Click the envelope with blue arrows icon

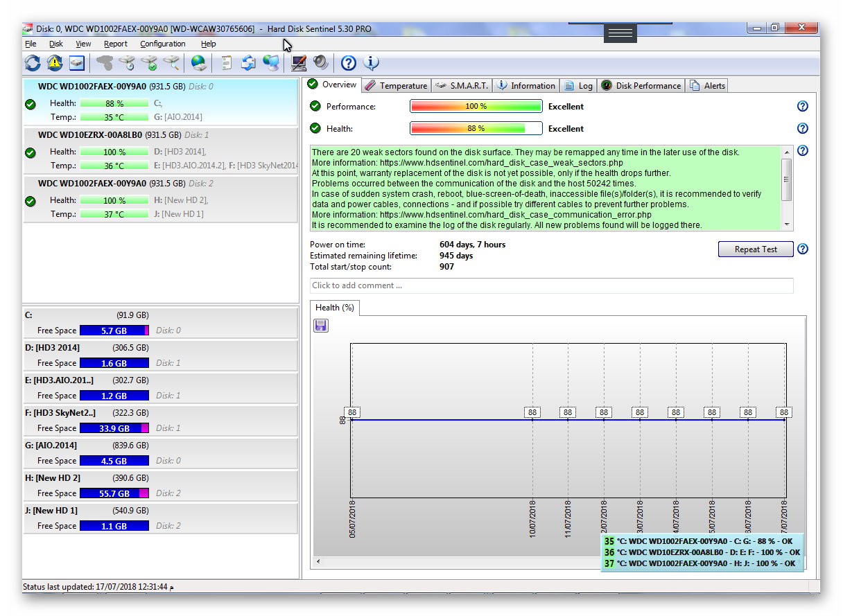pos(248,63)
